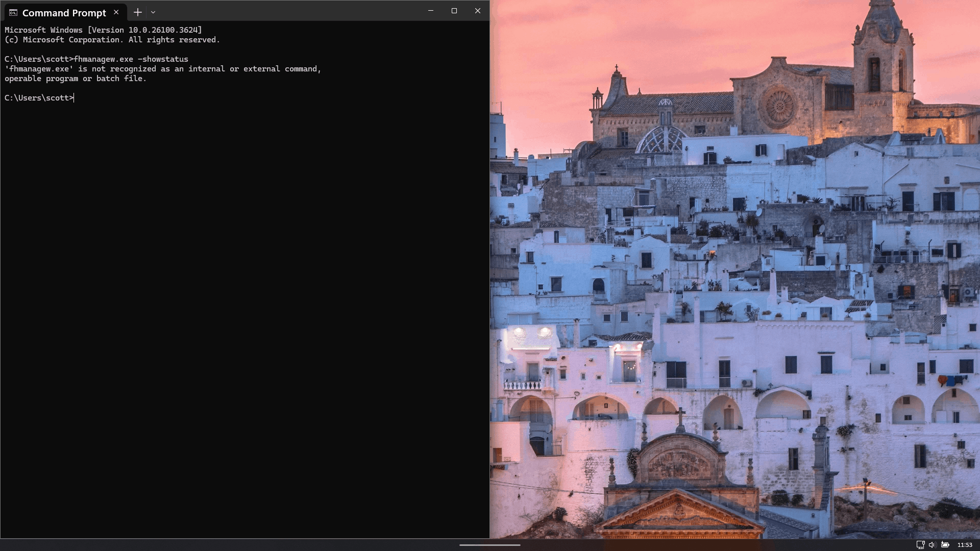The width and height of the screenshot is (980, 551).
Task: Close the Command Prompt window
Action: (478, 11)
